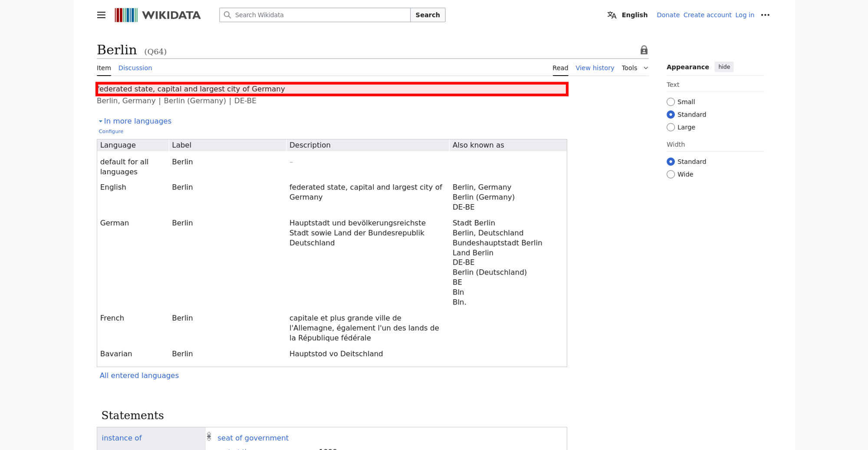Select Small text size
This screenshot has width=868, height=450.
[x=671, y=102]
